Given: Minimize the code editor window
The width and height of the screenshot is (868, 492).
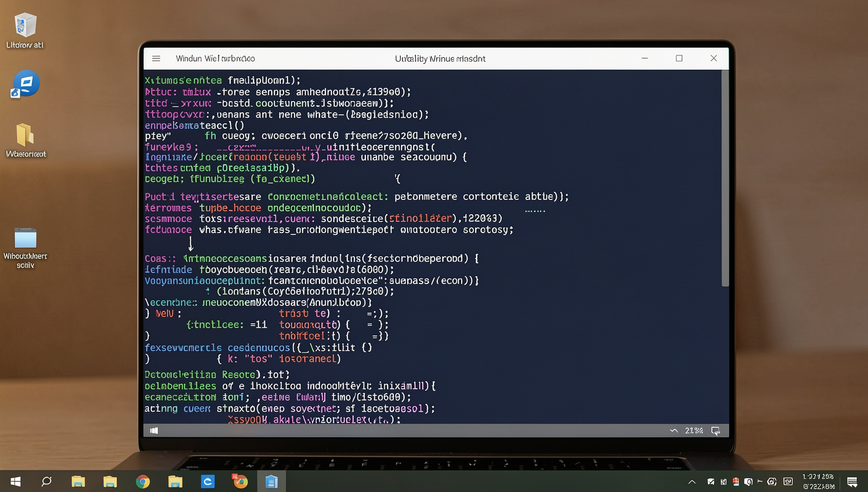Looking at the screenshot, I should (x=644, y=58).
